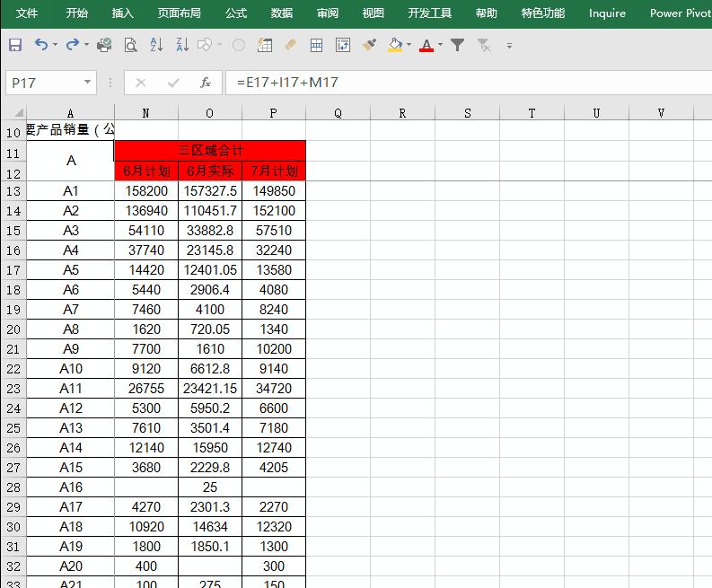Screen dimensions: 712x588
Task: Expand the Name Box dropdown arrow
Action: 87,83
